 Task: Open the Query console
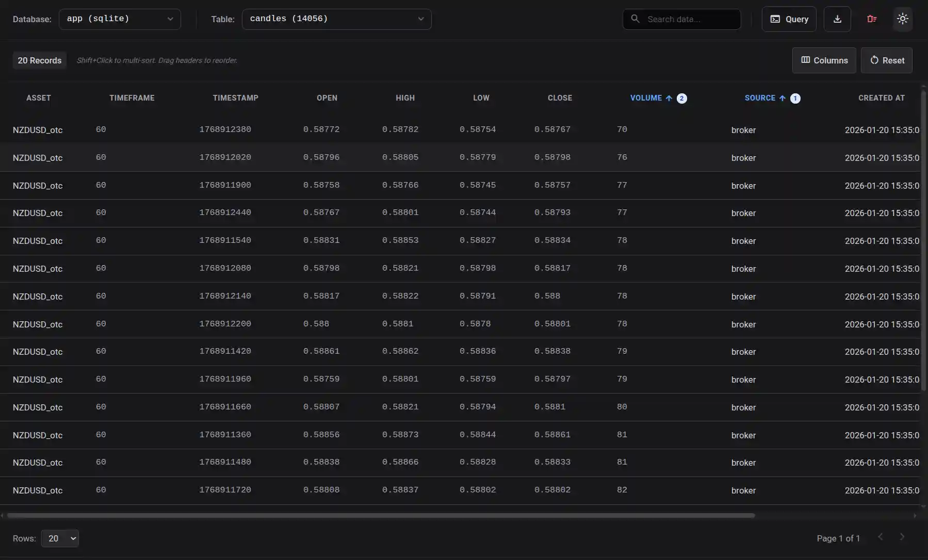(x=788, y=19)
